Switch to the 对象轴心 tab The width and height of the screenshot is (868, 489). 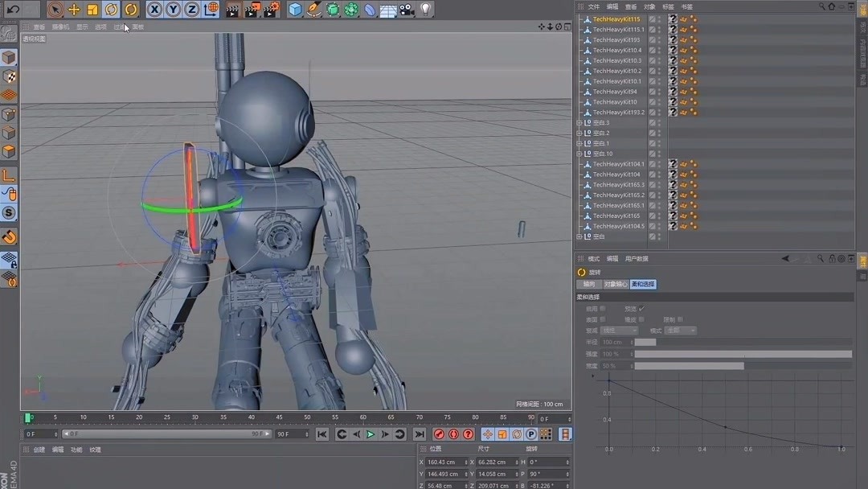(x=615, y=284)
